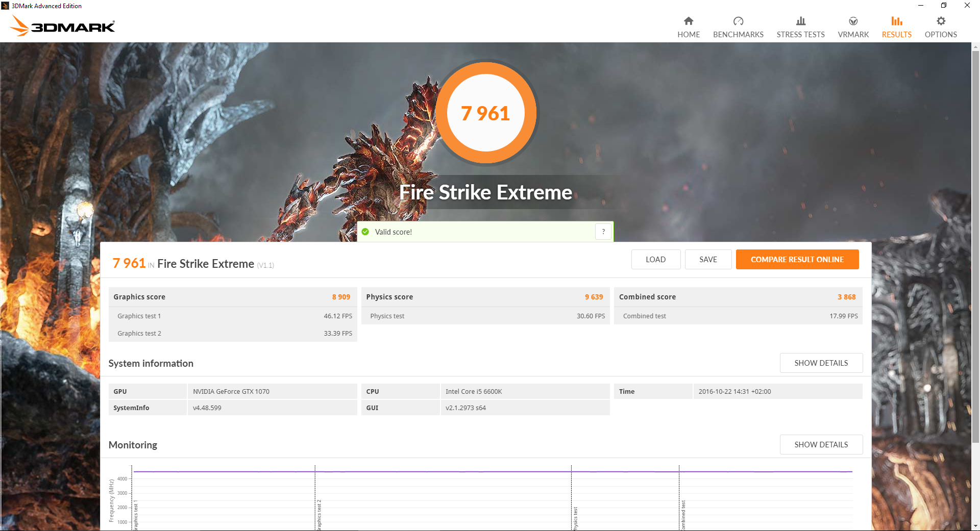Click the System information heading

151,363
